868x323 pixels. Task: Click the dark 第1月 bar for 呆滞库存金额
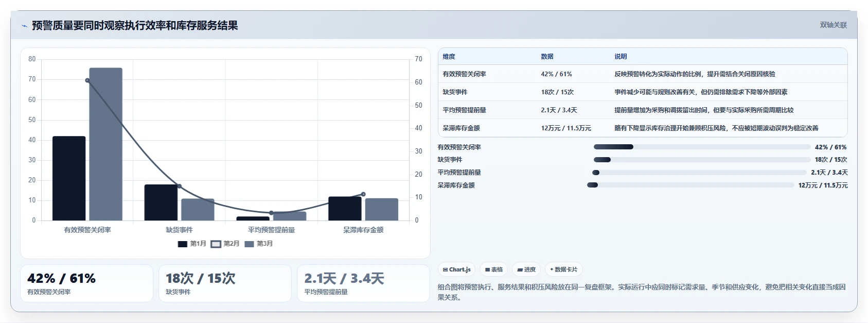coord(345,209)
